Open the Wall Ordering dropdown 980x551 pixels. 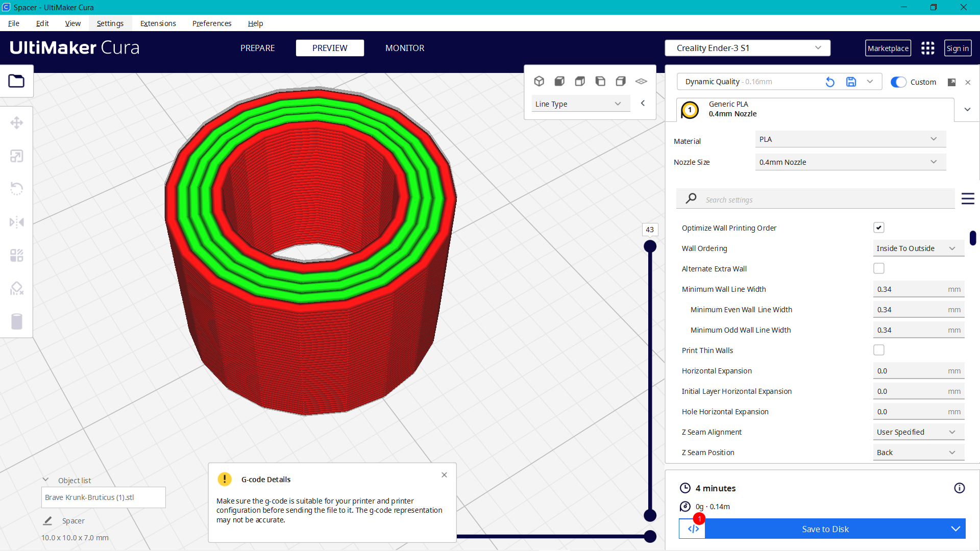[918, 248]
